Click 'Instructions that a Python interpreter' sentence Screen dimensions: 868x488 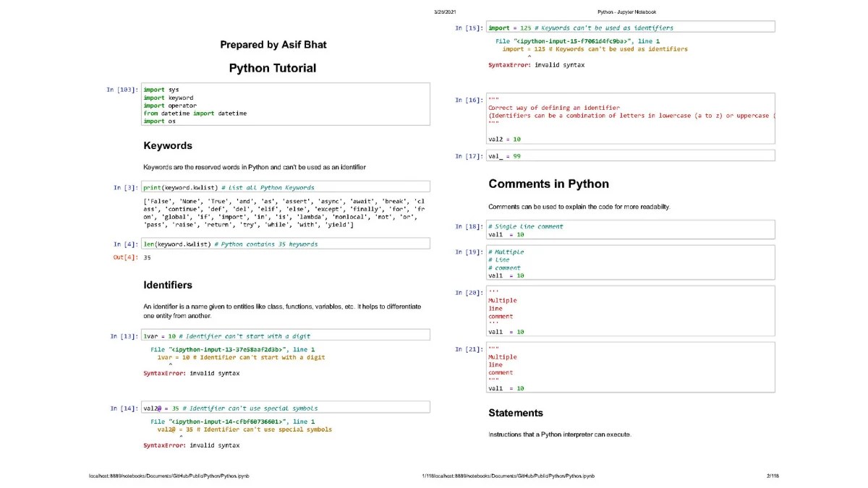click(x=560, y=435)
